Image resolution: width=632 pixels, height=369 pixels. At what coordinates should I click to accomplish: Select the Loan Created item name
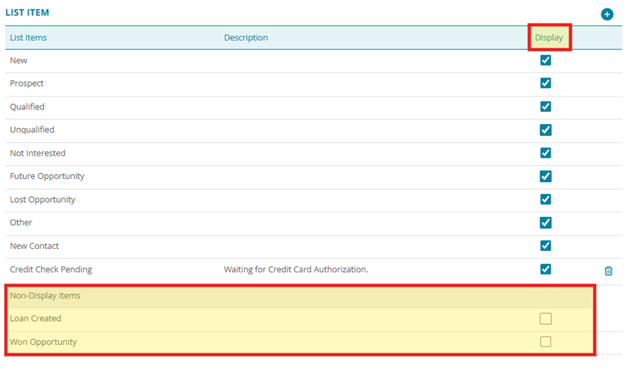click(35, 319)
